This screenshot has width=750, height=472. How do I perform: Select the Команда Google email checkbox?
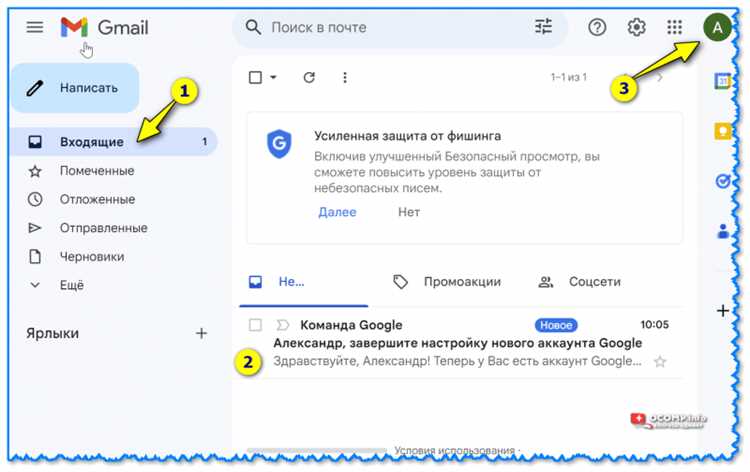(x=255, y=325)
